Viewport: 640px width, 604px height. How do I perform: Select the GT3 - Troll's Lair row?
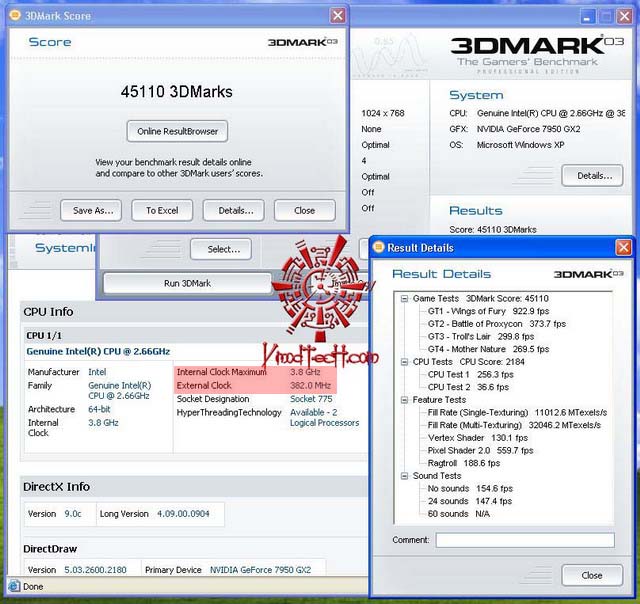(x=481, y=337)
